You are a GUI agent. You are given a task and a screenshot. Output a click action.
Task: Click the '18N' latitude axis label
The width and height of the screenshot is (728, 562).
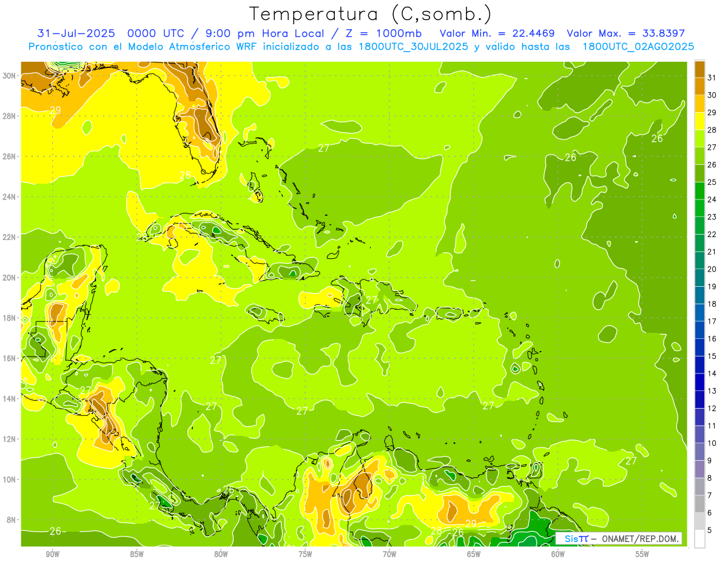(x=10, y=318)
